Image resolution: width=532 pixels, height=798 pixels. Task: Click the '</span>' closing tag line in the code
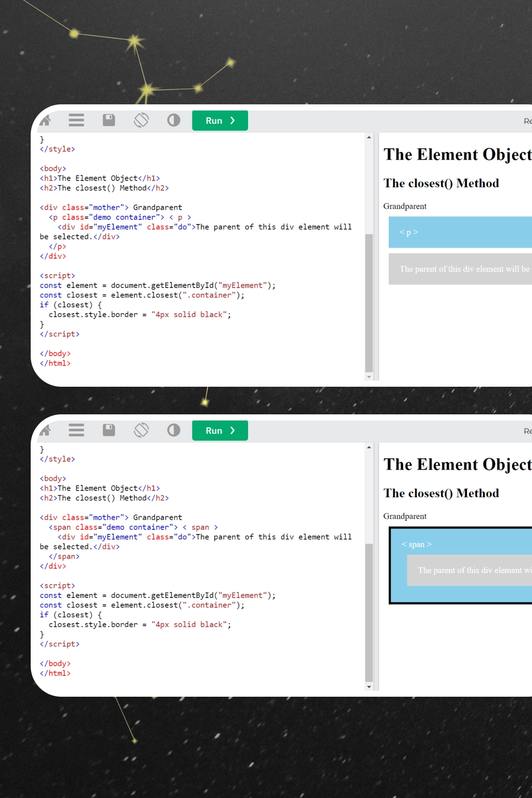[64, 557]
